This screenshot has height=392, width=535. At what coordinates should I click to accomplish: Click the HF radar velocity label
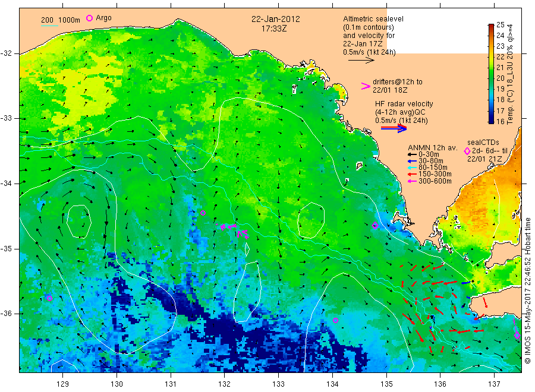point(404,104)
